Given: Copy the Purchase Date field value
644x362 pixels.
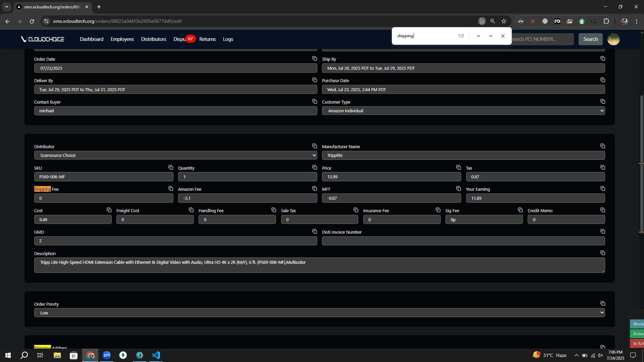Looking at the screenshot, I should pos(603,80).
